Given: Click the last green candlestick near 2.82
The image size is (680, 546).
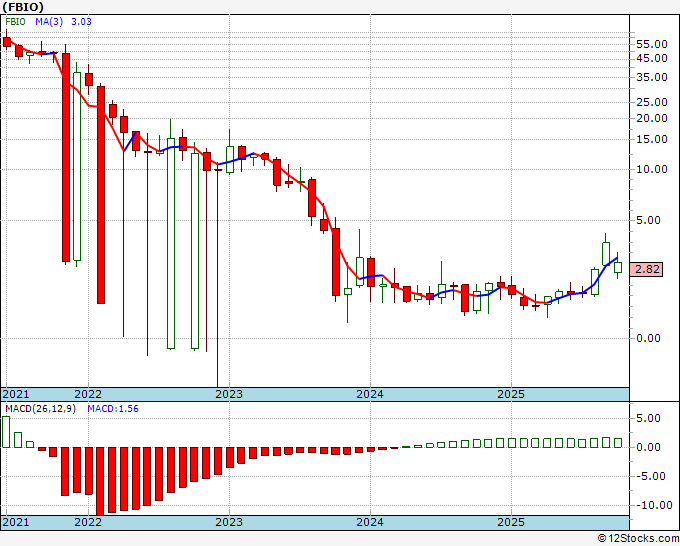Looking at the screenshot, I should click(618, 267).
